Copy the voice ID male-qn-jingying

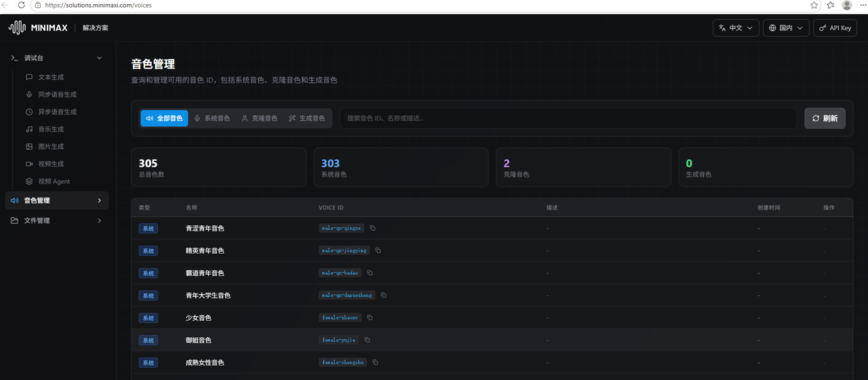378,250
